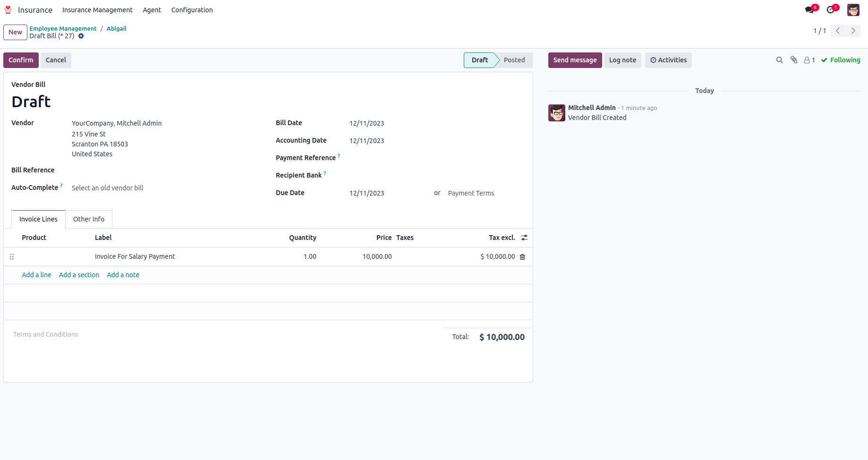Click the Product cell of invoice line
Image resolution: width=868 pixels, height=460 pixels.
point(56,256)
